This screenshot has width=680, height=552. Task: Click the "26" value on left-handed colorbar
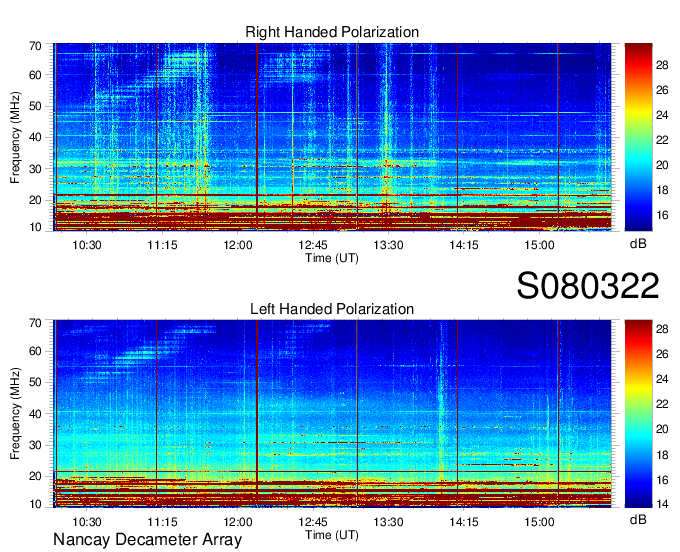pos(662,354)
